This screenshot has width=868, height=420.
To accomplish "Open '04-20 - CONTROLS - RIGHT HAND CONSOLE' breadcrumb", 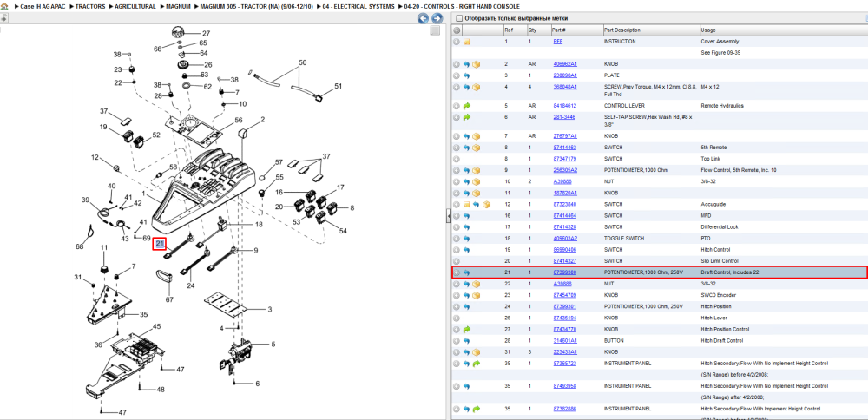I will [x=462, y=6].
